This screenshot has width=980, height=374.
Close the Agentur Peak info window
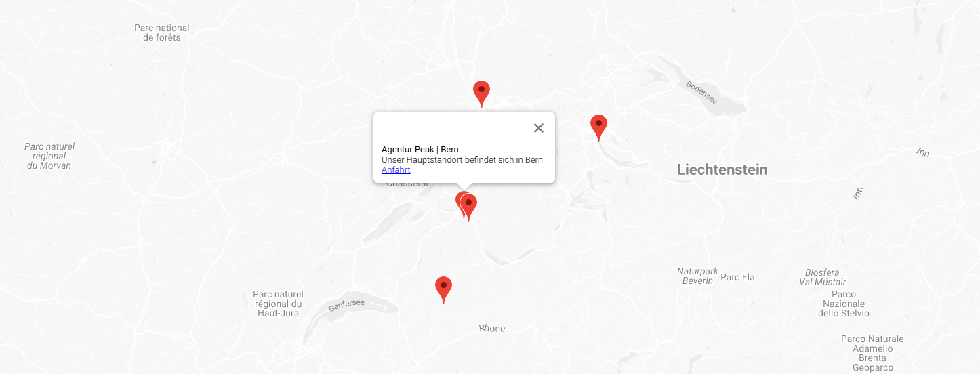point(539,128)
